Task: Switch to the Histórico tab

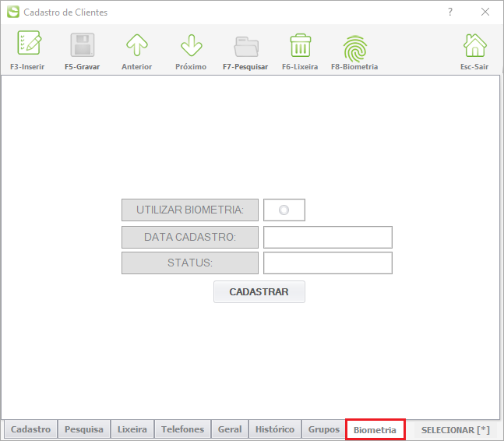Action: (275, 429)
